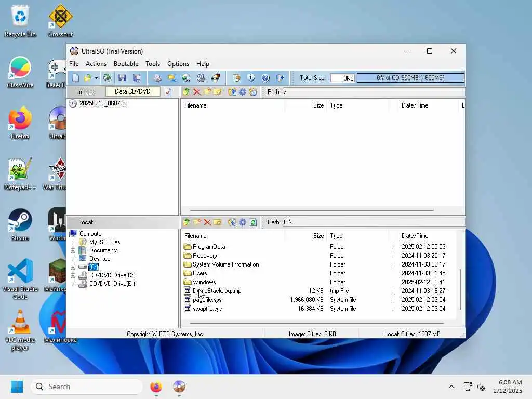Click the Open CD/DVD toolbar icon
The image size is (532, 399).
click(x=107, y=78)
